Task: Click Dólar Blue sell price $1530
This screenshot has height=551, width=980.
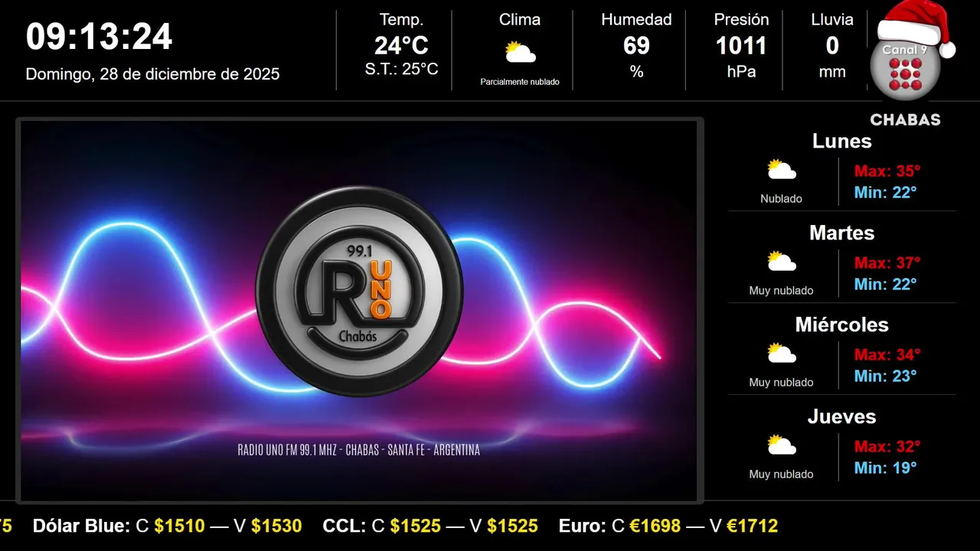Action: click(x=276, y=526)
